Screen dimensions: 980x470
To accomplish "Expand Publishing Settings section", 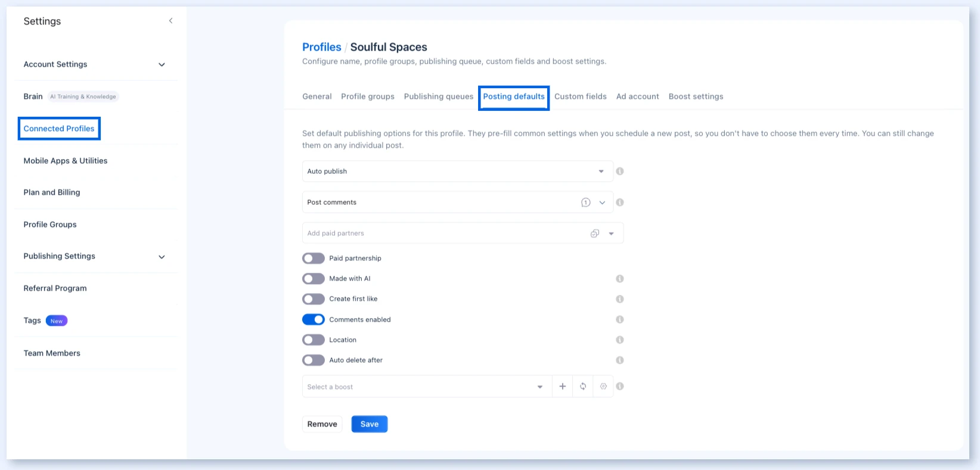I will point(95,256).
